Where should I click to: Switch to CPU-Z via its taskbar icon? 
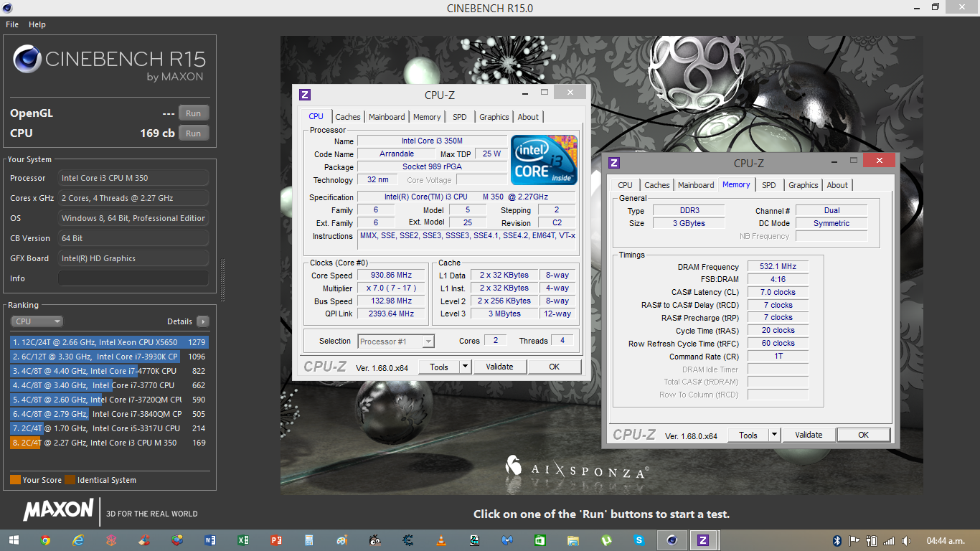tap(703, 540)
